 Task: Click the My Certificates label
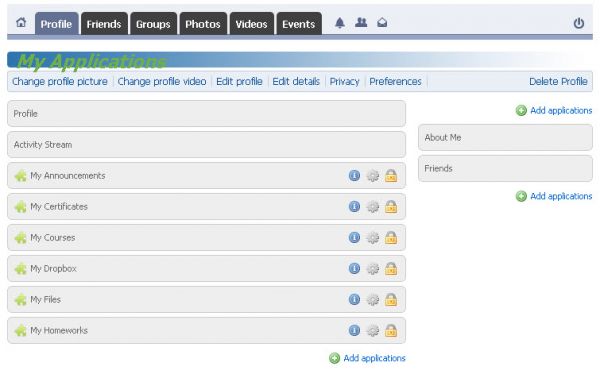pos(59,207)
